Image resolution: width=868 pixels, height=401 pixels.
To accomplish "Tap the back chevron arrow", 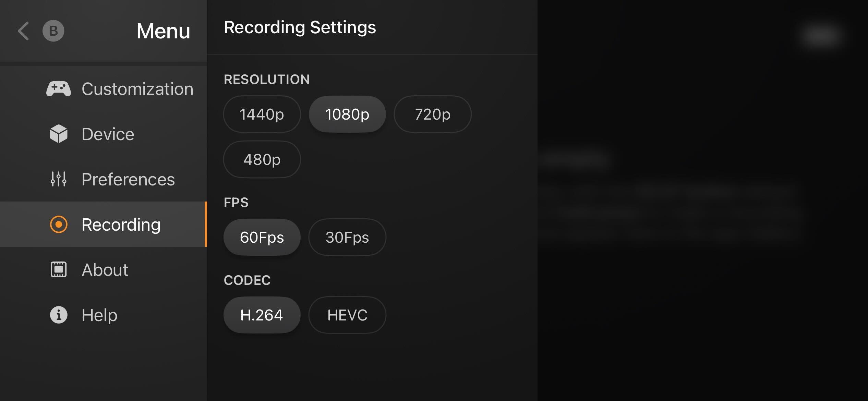I will [23, 31].
